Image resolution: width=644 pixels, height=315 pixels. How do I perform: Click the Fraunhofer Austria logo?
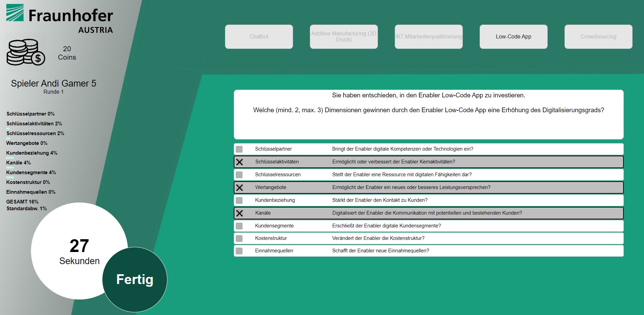[x=60, y=19]
